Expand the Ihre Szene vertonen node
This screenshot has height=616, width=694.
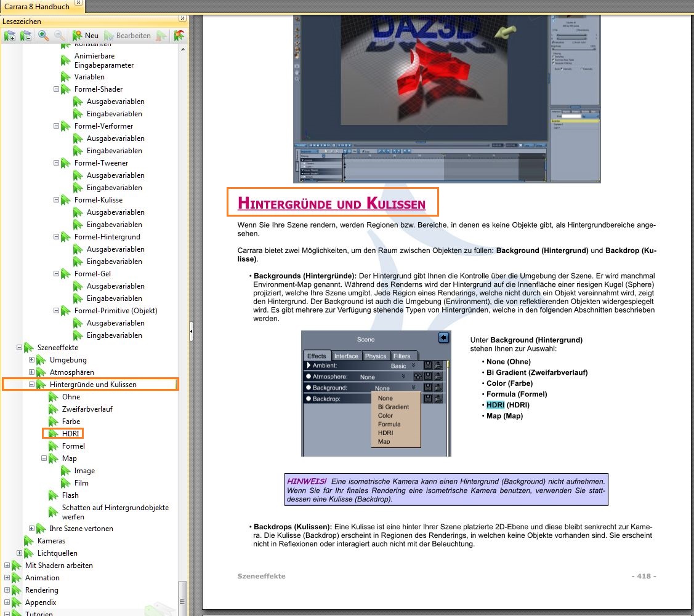click(x=32, y=529)
